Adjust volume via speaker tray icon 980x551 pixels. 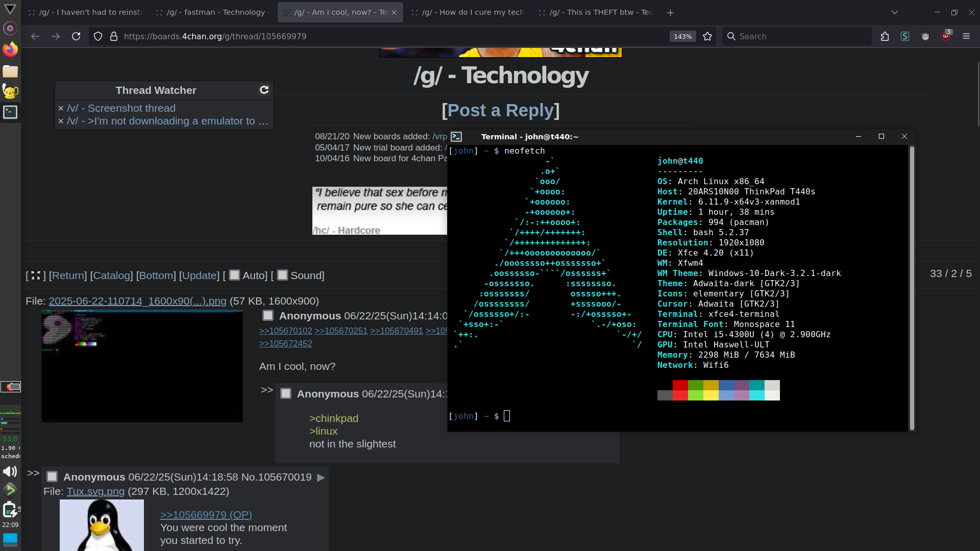pyautogui.click(x=10, y=471)
